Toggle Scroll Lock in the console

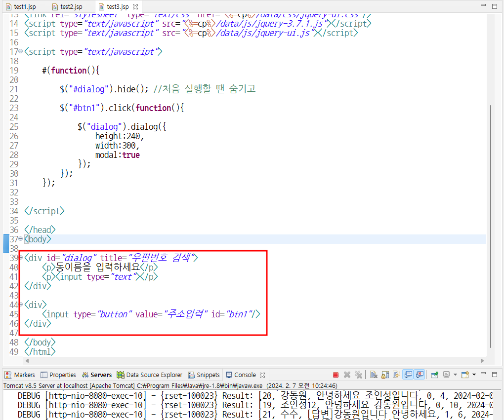coord(385,375)
